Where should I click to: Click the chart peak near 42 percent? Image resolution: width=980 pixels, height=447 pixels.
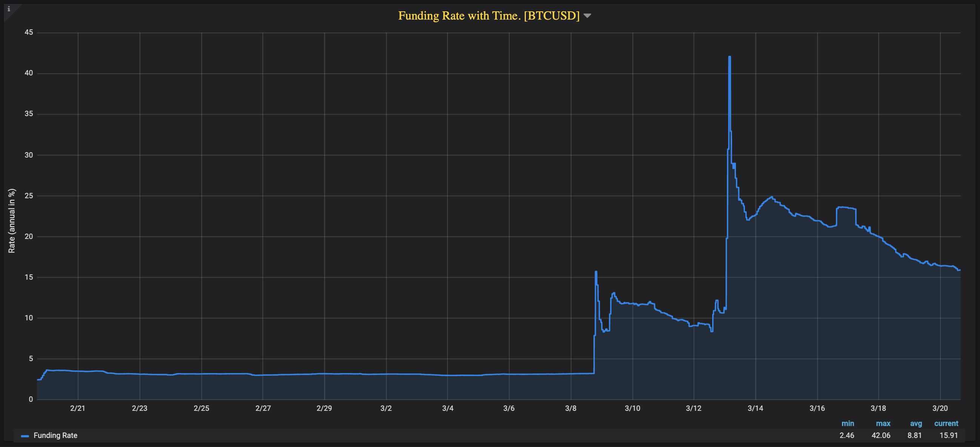pos(729,57)
